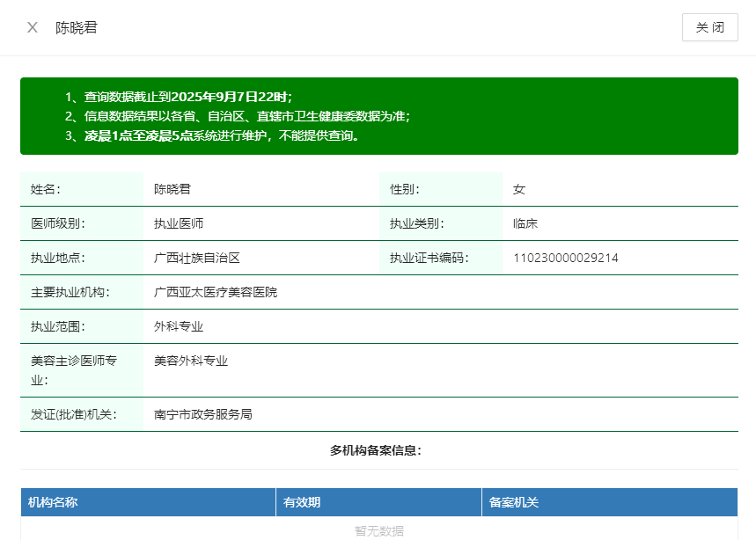
Task: Click the 关闭 button
Action: (709, 27)
